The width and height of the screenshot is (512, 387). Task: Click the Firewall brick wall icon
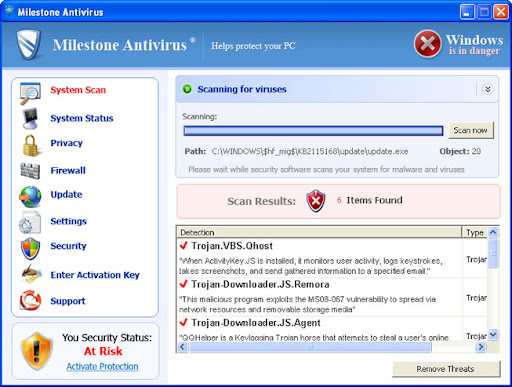30,171
